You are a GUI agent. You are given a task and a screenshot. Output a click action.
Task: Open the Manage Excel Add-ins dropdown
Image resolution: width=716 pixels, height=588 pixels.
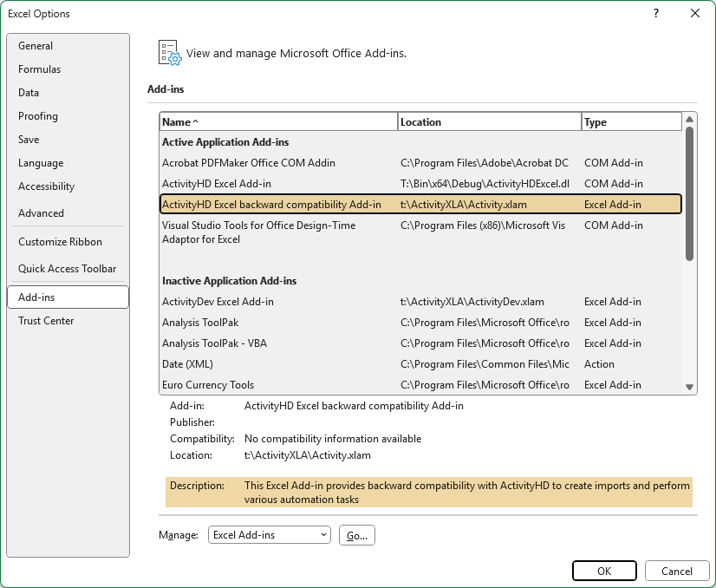tap(269, 534)
